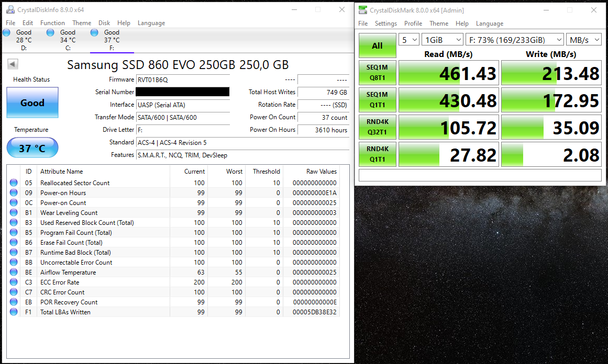Run all benchmarks with All button
Screen dimensions: 608x364
pyautogui.click(x=377, y=45)
